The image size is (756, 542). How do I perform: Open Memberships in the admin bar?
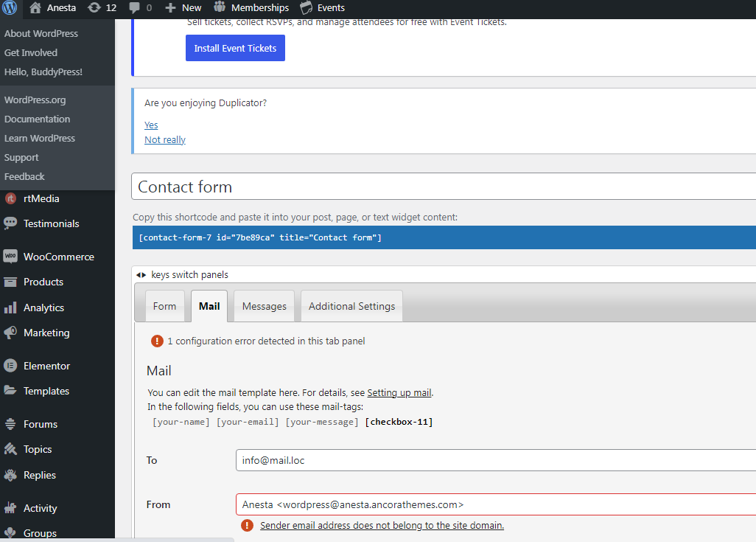point(260,7)
